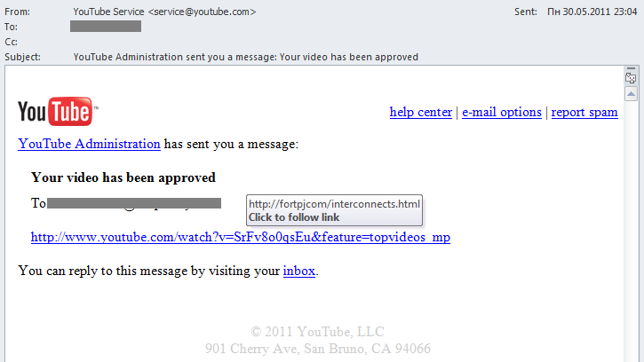Click the 901 Cherry Ave address line
644x362 pixels.
318,349
